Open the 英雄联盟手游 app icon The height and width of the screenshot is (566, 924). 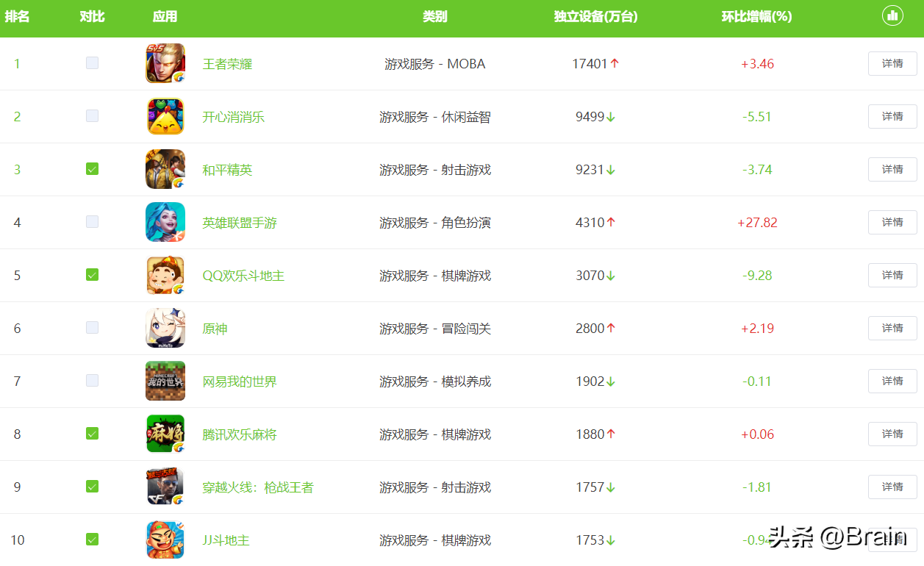(165, 222)
